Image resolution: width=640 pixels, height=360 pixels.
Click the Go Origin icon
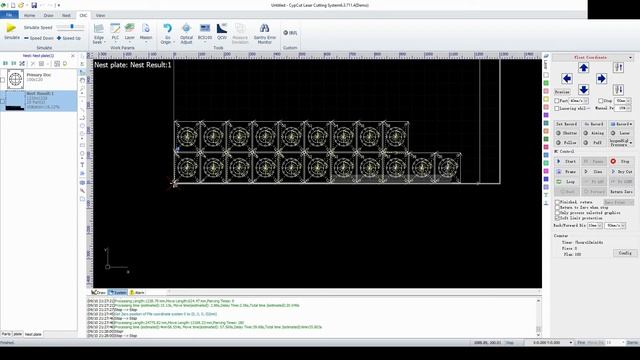167,28
